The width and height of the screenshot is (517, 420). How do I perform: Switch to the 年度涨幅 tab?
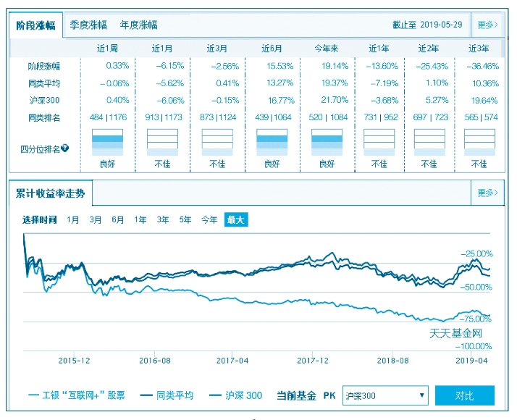click(139, 25)
